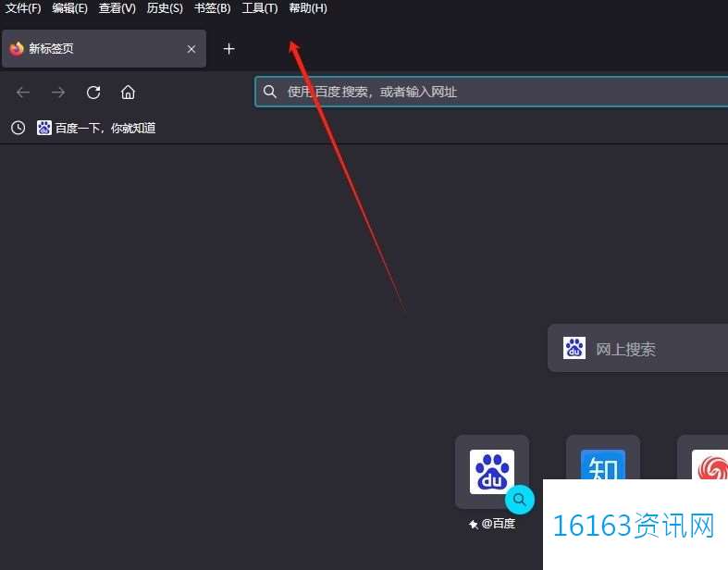The height and width of the screenshot is (570, 728).
Task: Open the 工具(T) menu
Action: point(260,8)
